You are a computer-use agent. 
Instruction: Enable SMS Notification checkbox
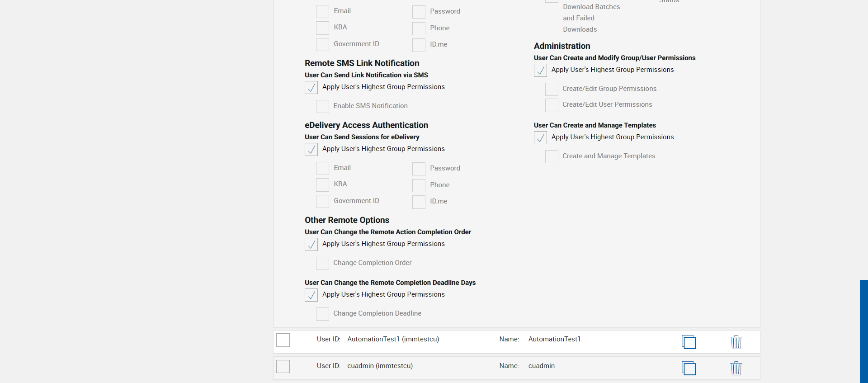pyautogui.click(x=322, y=106)
